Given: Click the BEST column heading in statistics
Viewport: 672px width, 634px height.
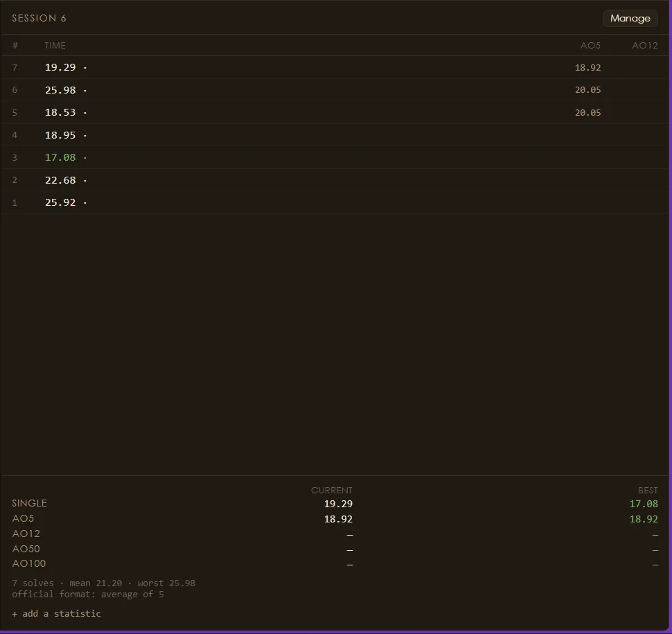Looking at the screenshot, I should pyautogui.click(x=648, y=490).
